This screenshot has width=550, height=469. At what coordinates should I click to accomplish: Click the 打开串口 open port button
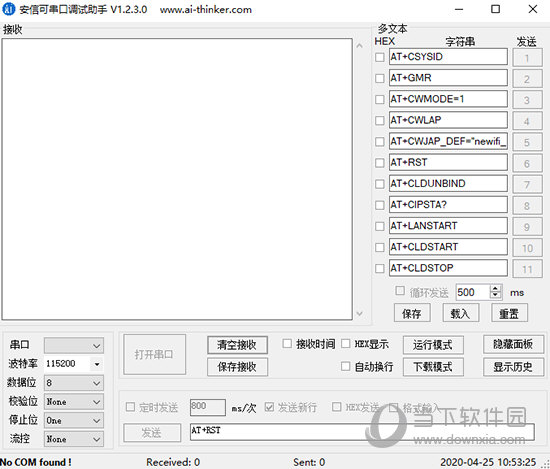click(154, 354)
